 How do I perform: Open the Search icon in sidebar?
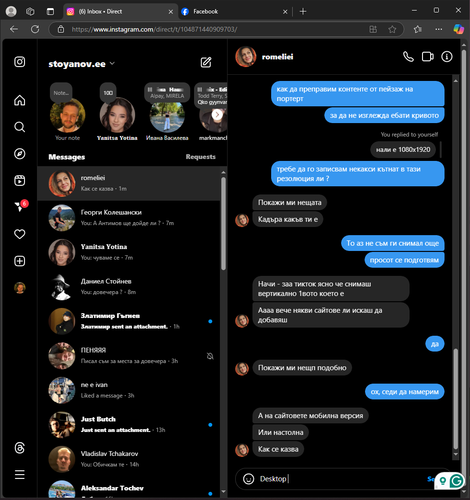tap(20, 127)
